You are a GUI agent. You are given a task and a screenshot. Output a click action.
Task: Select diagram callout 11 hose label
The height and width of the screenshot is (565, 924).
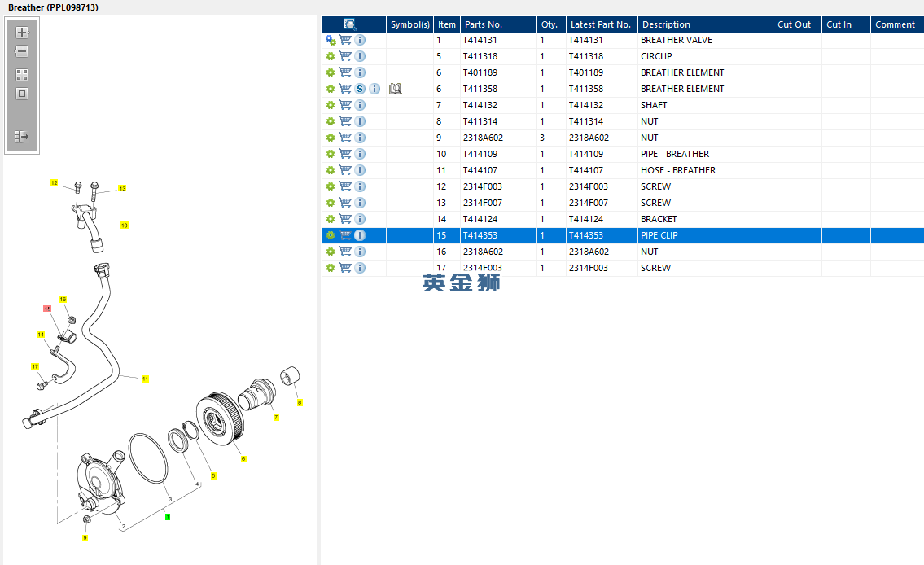click(145, 379)
